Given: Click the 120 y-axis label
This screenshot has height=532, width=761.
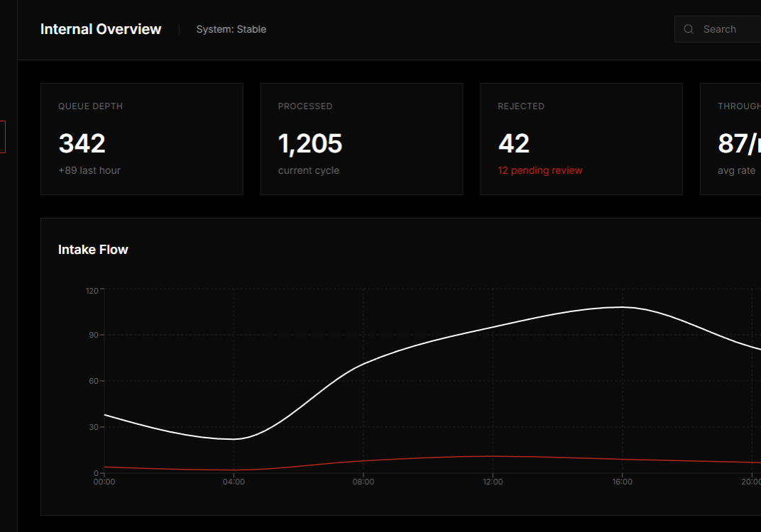Looking at the screenshot, I should coord(92,290).
